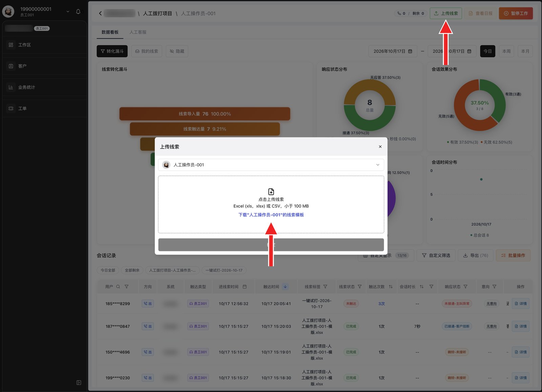The height and width of the screenshot is (392, 542).
Task: Toggle the 转化漏斗 view
Action: [x=112, y=51]
